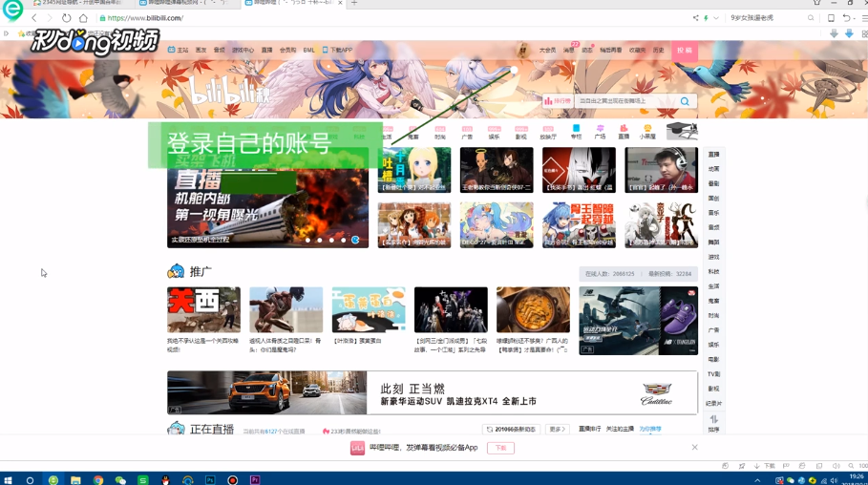Open Photoshop from taskbar

210,479
